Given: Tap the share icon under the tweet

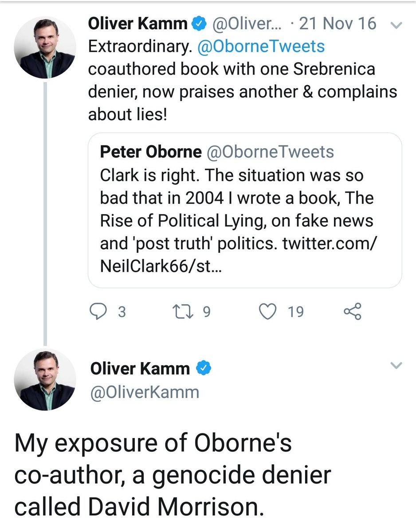Looking at the screenshot, I should pyautogui.click(x=353, y=312).
